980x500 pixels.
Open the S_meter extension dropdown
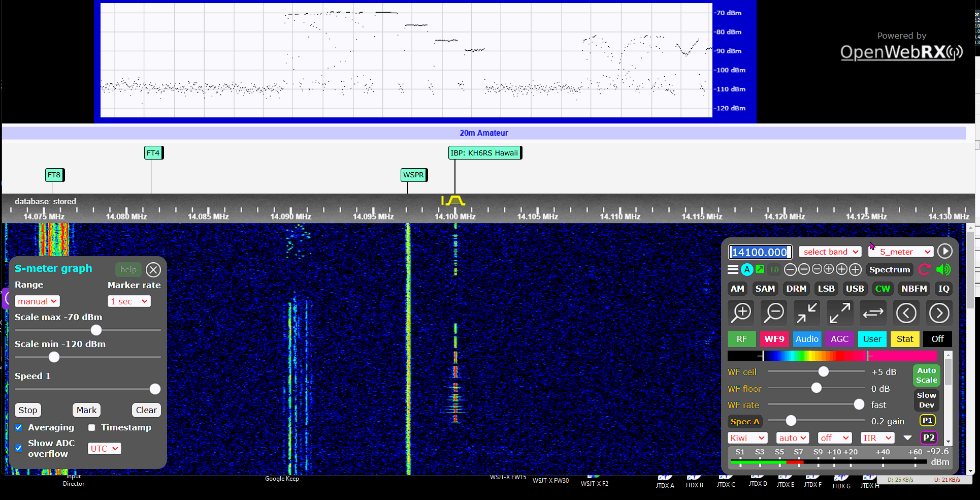[901, 252]
